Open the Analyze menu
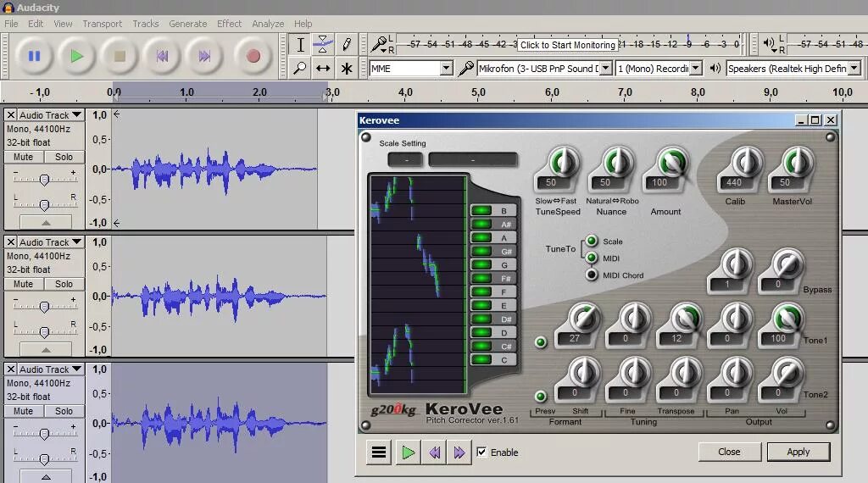868x483 pixels. (268, 24)
